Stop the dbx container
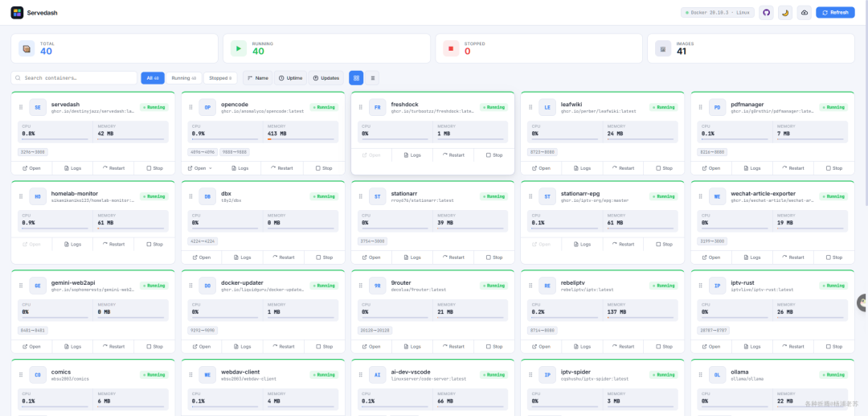The width and height of the screenshot is (868, 416). (x=325, y=257)
